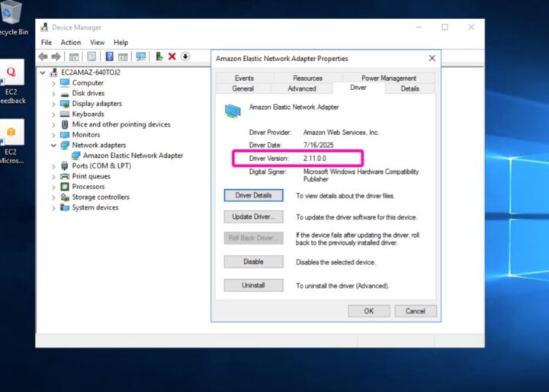This screenshot has width=549, height=392.
Task: Open the Action menu
Action: 70,43
